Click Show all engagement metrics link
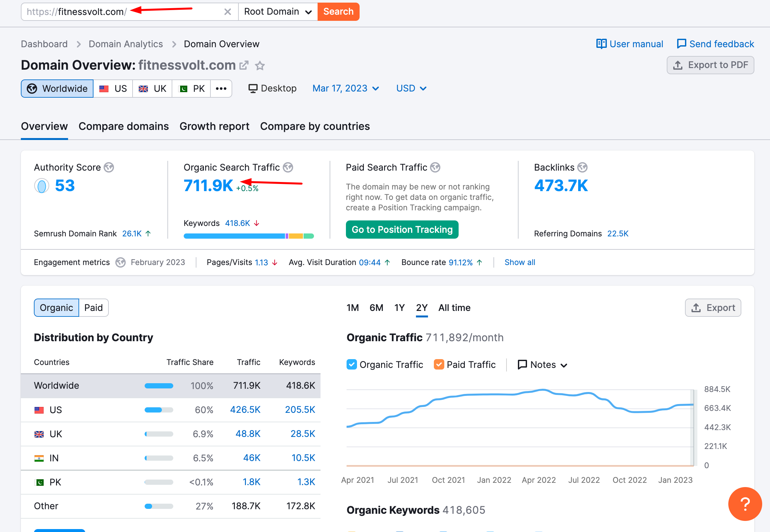The image size is (770, 532). pyautogui.click(x=520, y=262)
